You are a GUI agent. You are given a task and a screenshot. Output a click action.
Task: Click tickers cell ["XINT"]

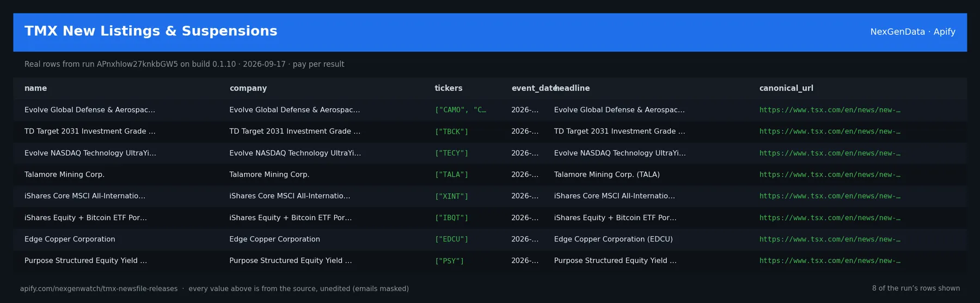pyautogui.click(x=451, y=196)
